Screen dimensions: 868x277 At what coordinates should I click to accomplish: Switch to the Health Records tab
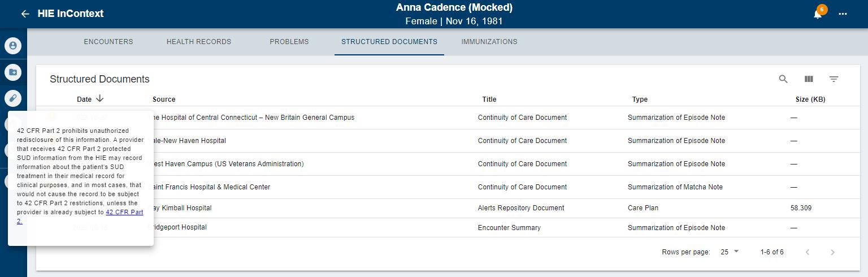[199, 42]
